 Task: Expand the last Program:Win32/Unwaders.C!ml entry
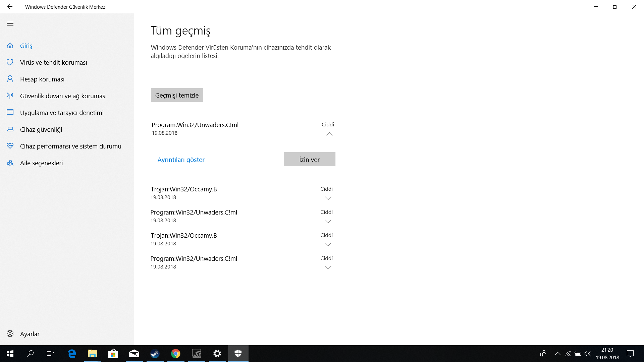pyautogui.click(x=328, y=267)
